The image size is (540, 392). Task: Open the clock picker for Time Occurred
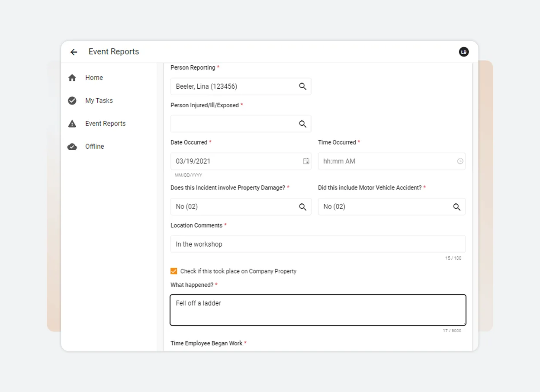pyautogui.click(x=460, y=161)
